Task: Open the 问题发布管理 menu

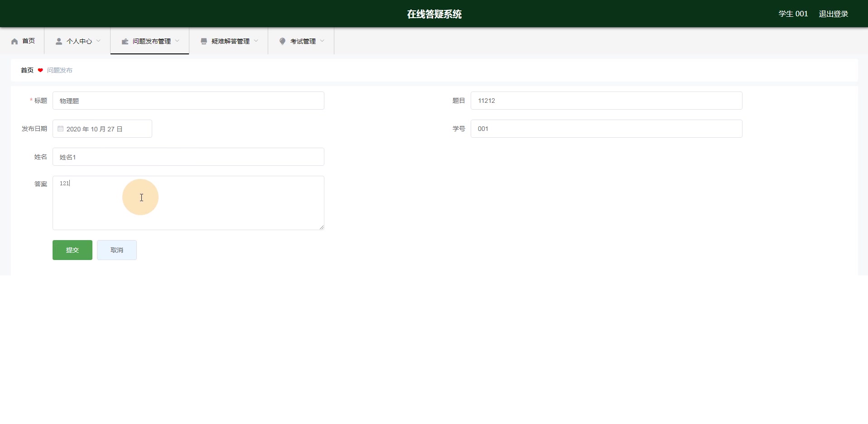Action: click(x=150, y=41)
